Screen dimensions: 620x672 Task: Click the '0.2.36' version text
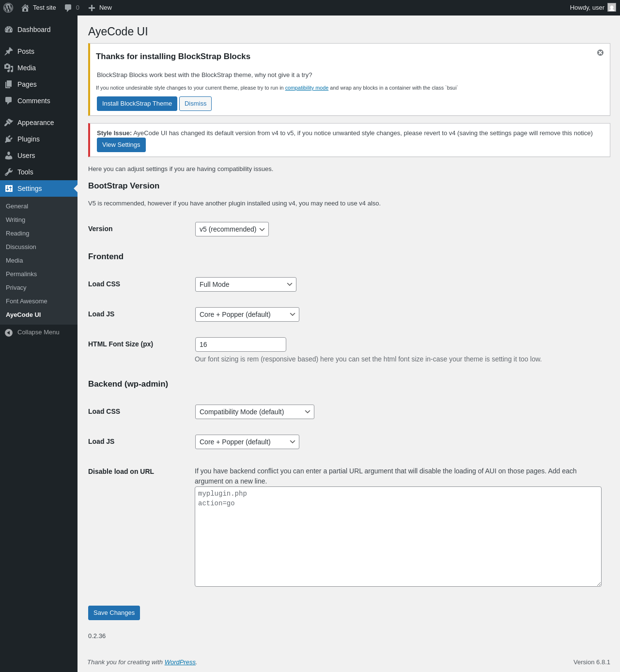coord(97,636)
